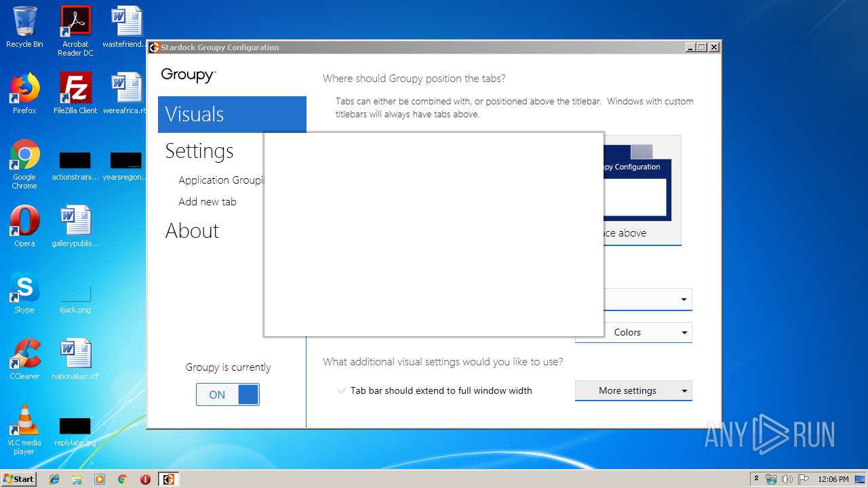Open the network tray icon
The height and width of the screenshot is (488, 868).
click(x=771, y=479)
